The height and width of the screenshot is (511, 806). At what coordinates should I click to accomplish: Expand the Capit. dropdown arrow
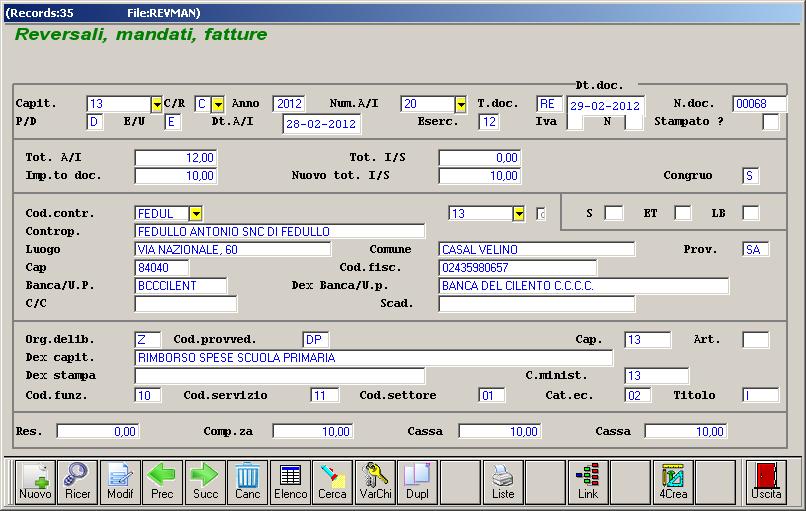[157, 104]
